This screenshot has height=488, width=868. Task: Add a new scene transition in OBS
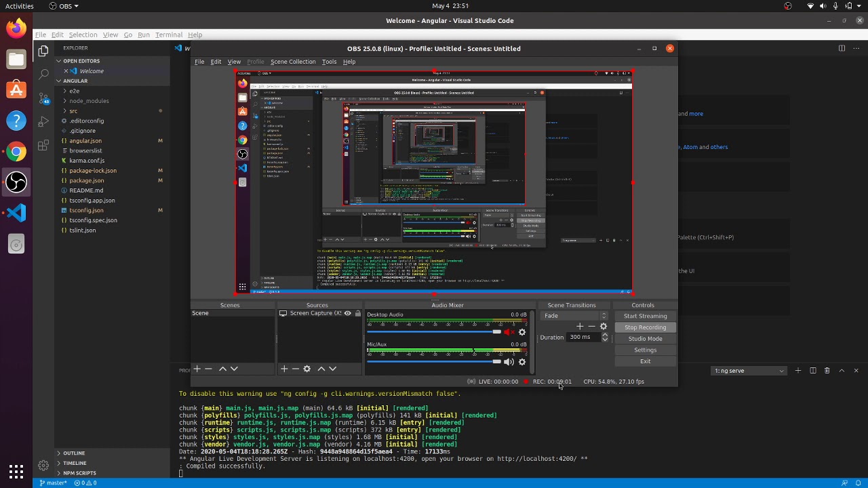pyautogui.click(x=580, y=327)
